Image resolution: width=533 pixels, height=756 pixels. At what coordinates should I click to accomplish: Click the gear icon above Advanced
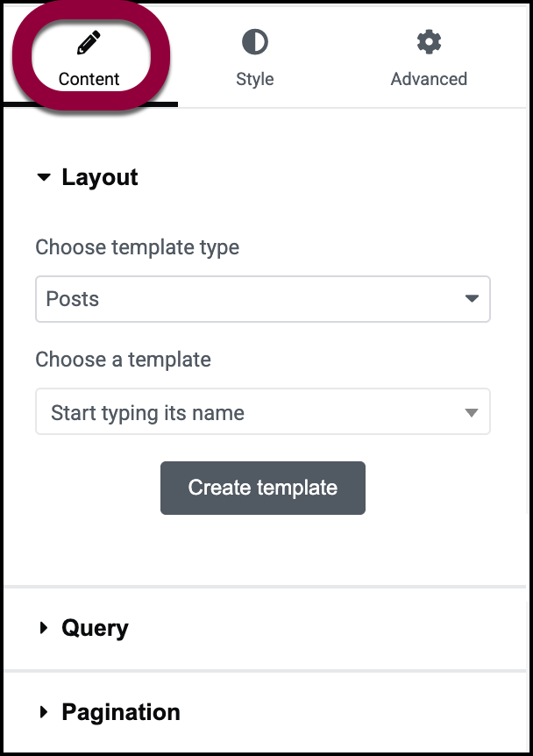(429, 41)
